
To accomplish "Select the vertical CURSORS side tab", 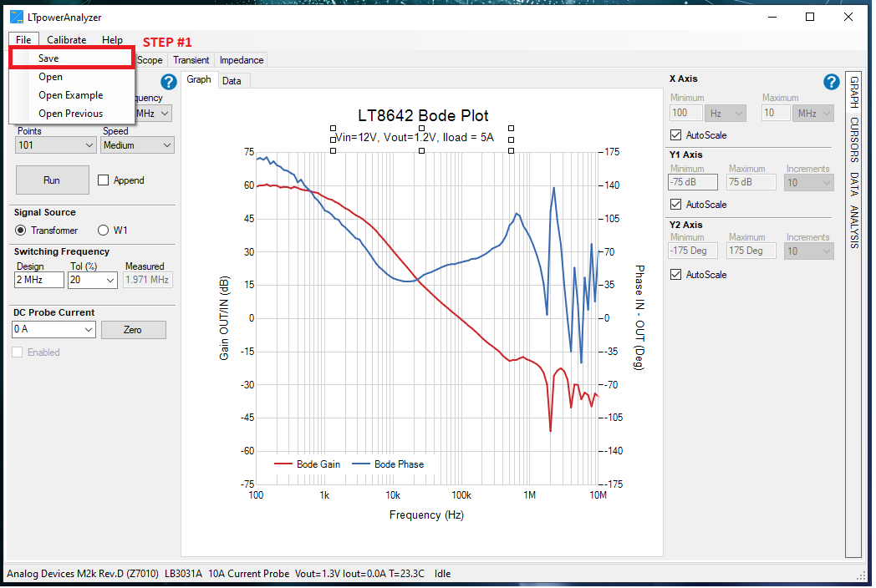I will click(853, 139).
